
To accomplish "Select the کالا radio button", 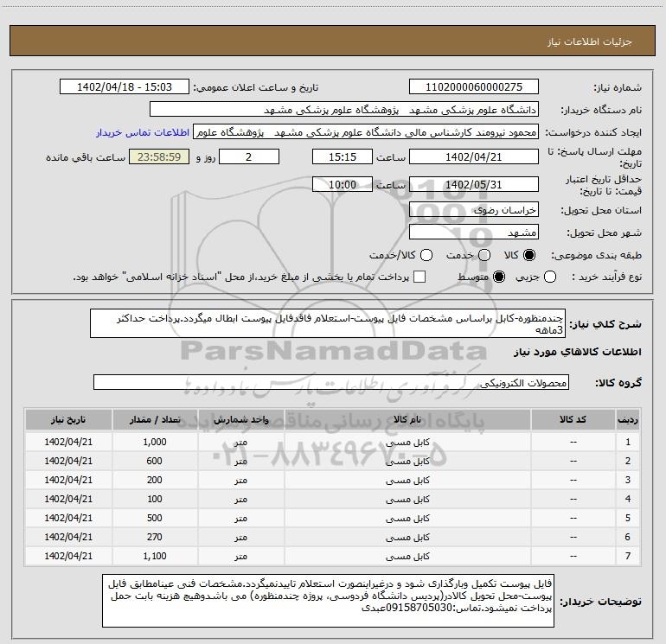I will [529, 255].
